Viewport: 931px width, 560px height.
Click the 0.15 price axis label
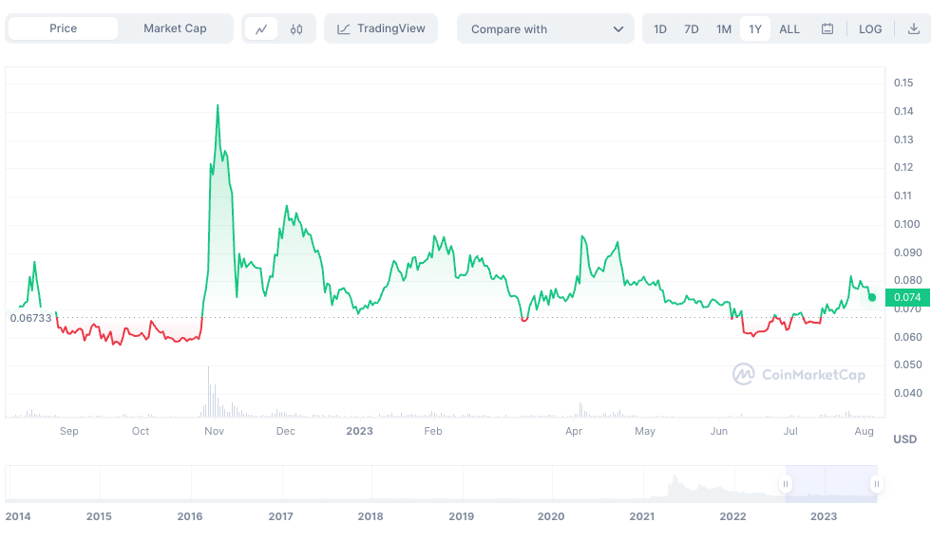pyautogui.click(x=903, y=84)
